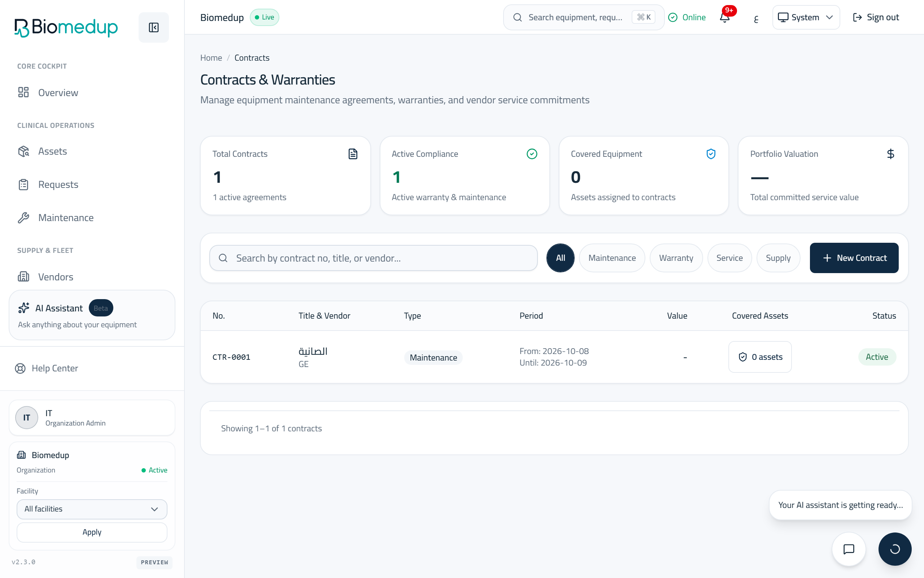Filter contracts by Supply

778,258
